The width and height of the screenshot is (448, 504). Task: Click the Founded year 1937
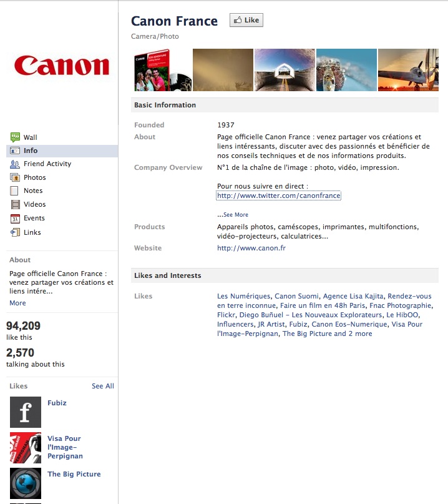tap(226, 125)
